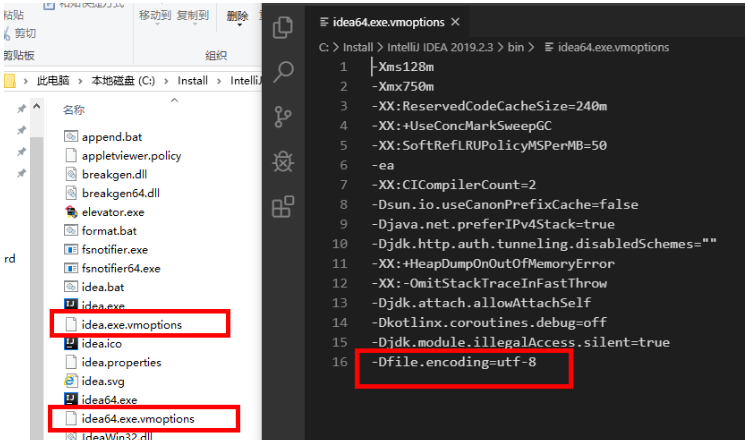
Task: Select the append.bat file in Explorer
Action: (x=112, y=137)
